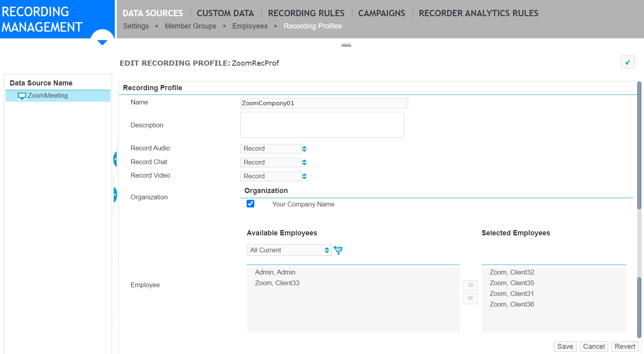The width and height of the screenshot is (644, 354).
Task: Open the Record Audio dropdown
Action: 274,149
